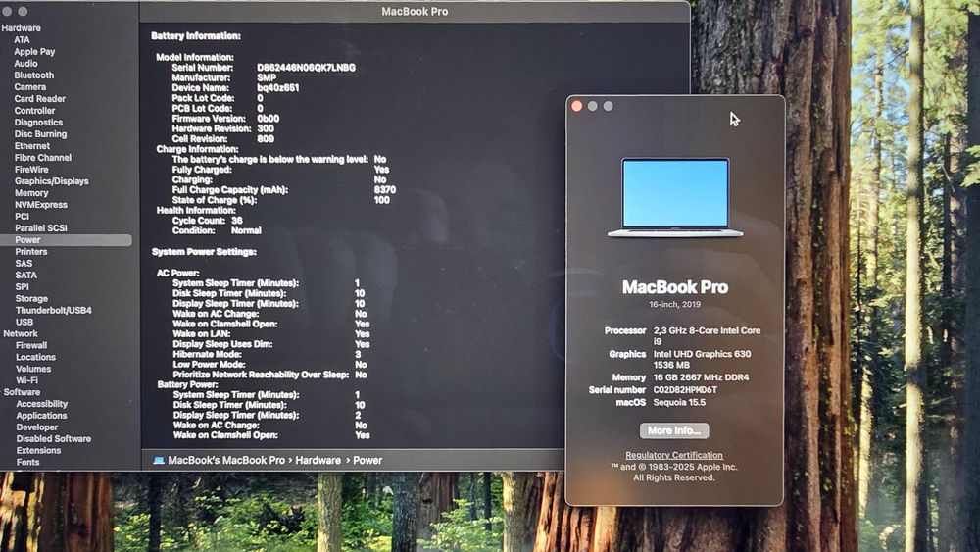Click State of Charge value 100
Image resolution: width=980 pixels, height=552 pixels.
point(382,200)
